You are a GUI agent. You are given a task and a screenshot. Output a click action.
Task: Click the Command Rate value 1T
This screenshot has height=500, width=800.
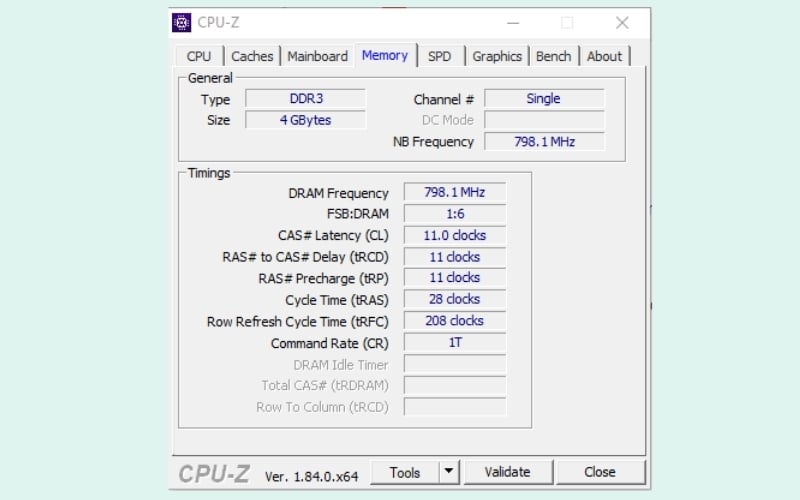(455, 342)
